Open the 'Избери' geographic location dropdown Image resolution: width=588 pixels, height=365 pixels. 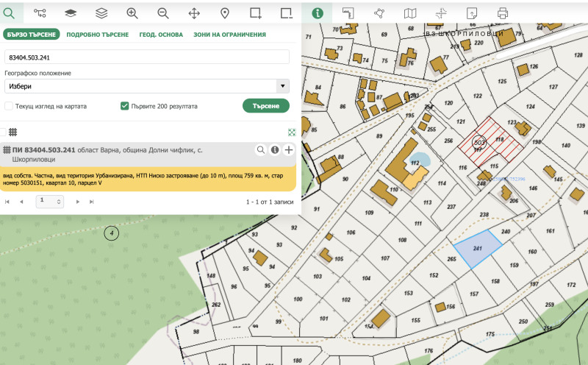[x=147, y=86]
